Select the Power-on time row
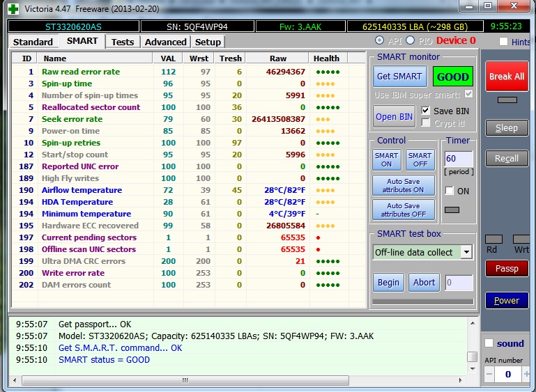Viewport: 536px width, 392px height. coord(189,131)
